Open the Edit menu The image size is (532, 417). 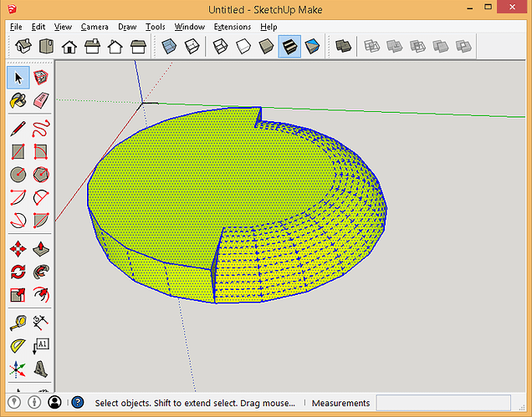pyautogui.click(x=38, y=27)
